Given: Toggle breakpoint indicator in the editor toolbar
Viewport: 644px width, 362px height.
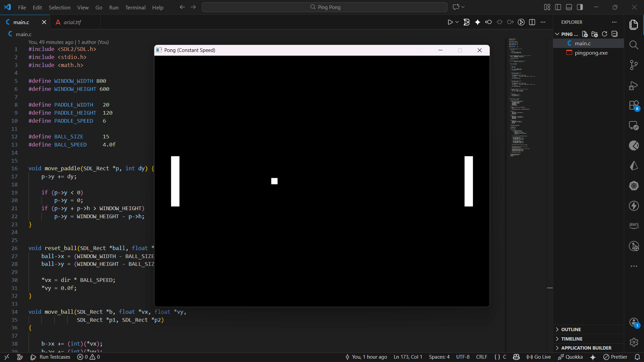Looking at the screenshot, I should click(x=499, y=22).
